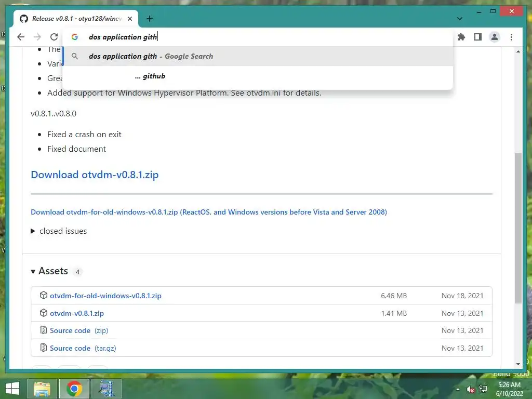Viewport: 532px width, 399px height.
Task: Select the Release v0.8.1 otya128 tab
Action: click(76, 19)
